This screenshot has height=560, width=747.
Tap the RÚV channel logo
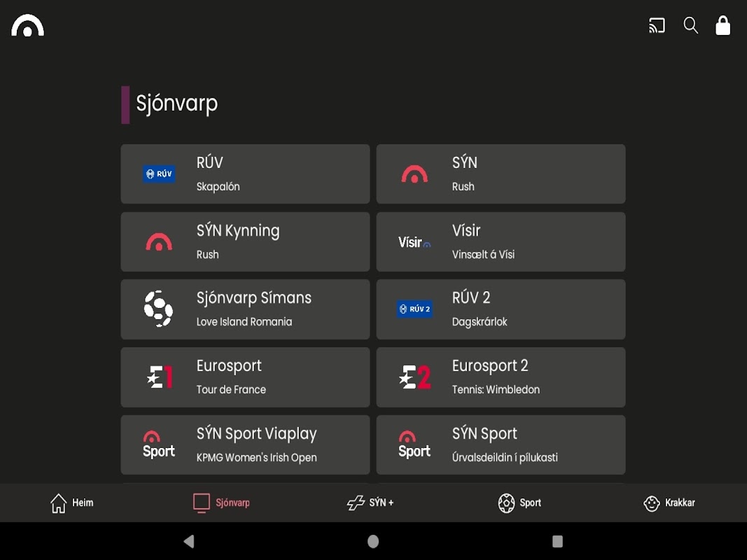coord(159,174)
